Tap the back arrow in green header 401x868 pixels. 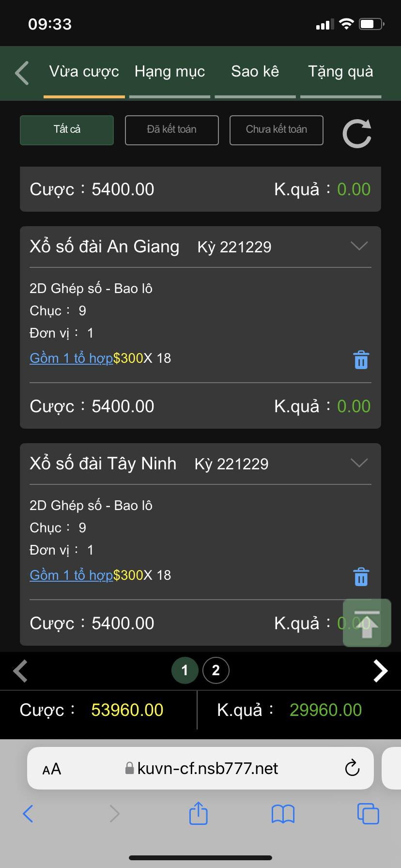pyautogui.click(x=22, y=73)
